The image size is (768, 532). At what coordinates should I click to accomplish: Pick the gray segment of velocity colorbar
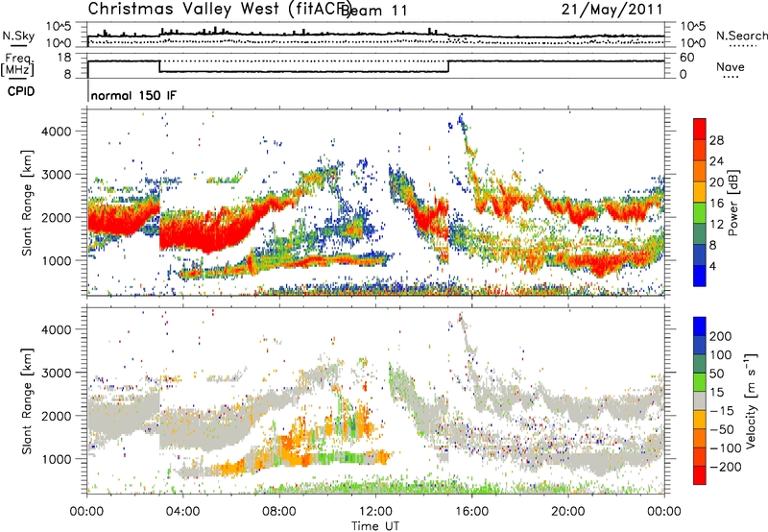click(700, 400)
